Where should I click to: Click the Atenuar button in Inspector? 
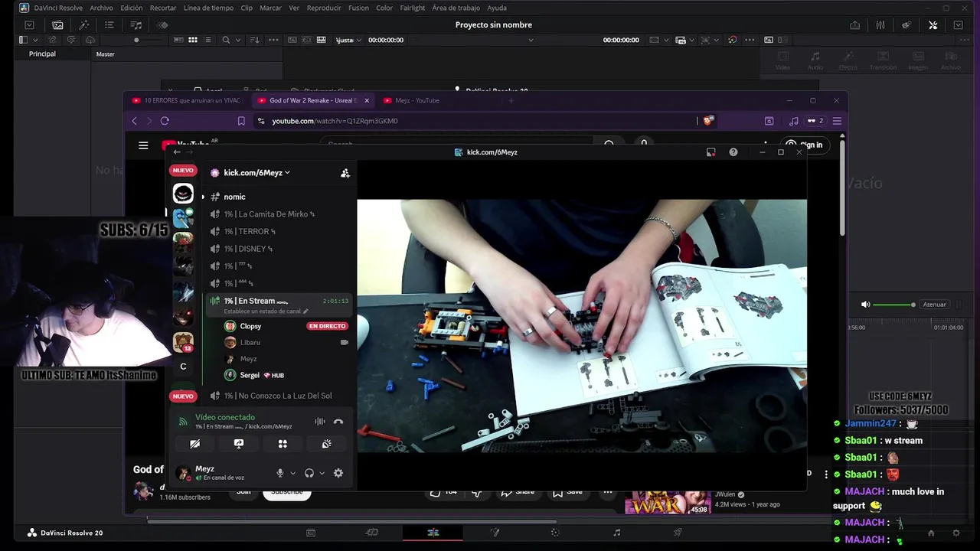click(934, 305)
